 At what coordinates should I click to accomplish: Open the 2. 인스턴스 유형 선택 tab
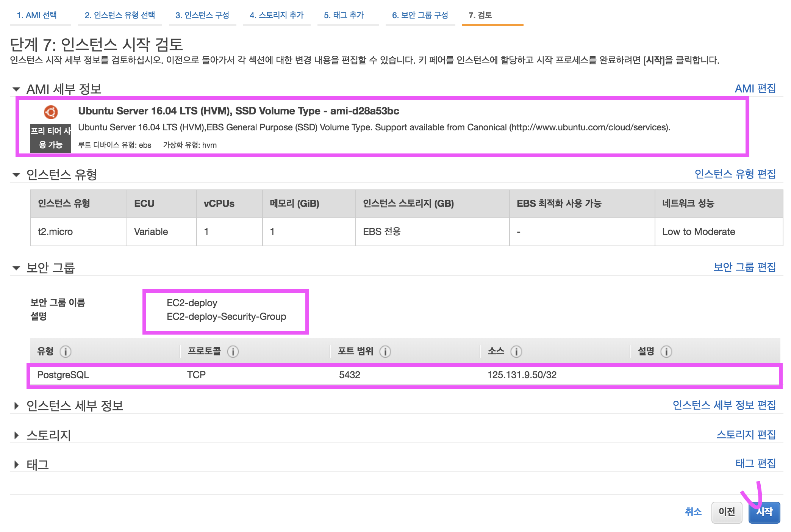(x=120, y=15)
